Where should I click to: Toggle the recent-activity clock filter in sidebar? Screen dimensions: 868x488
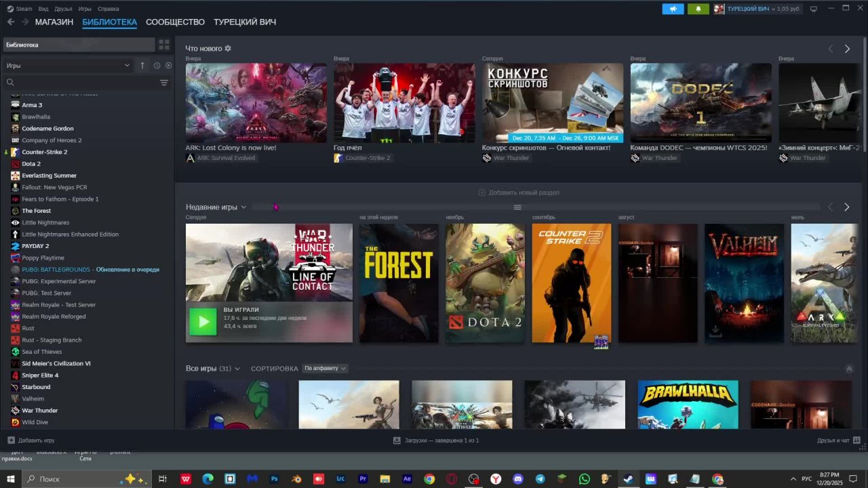tap(157, 66)
